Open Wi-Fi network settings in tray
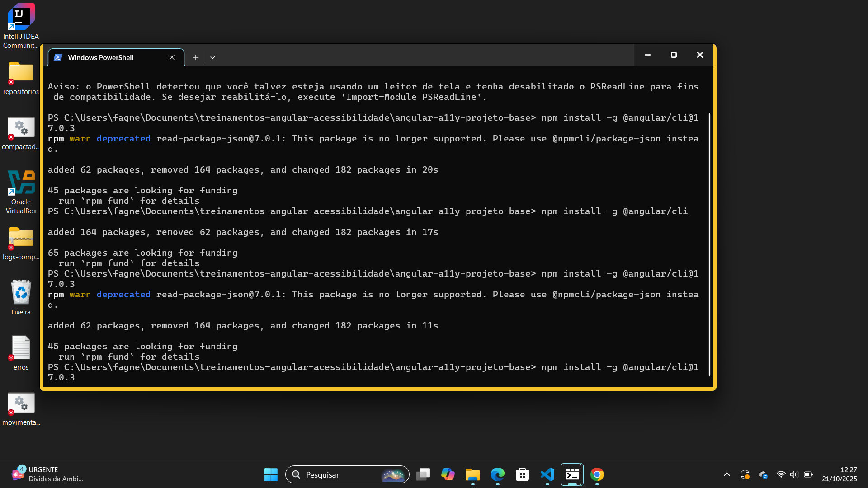 pos(781,474)
